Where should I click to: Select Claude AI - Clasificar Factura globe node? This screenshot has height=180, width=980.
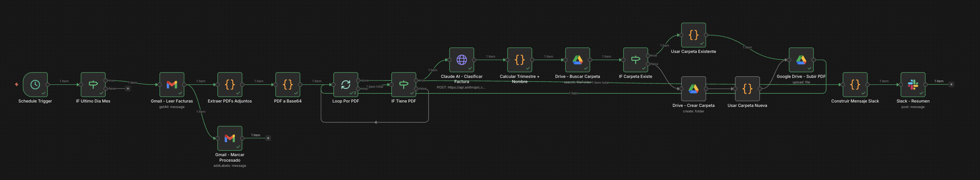[x=461, y=60]
